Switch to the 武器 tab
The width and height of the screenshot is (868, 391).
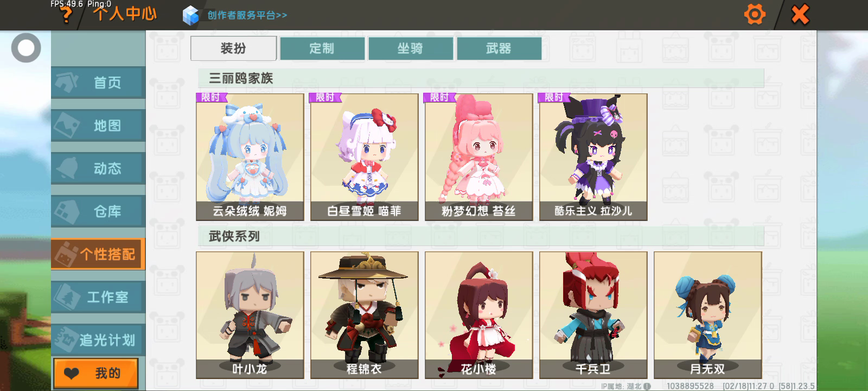(499, 48)
